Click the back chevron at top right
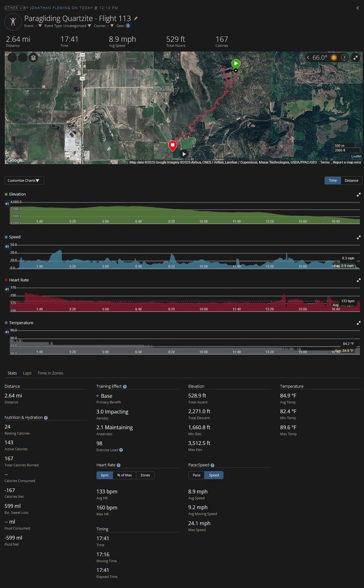The width and height of the screenshot is (364, 588). (x=358, y=8)
